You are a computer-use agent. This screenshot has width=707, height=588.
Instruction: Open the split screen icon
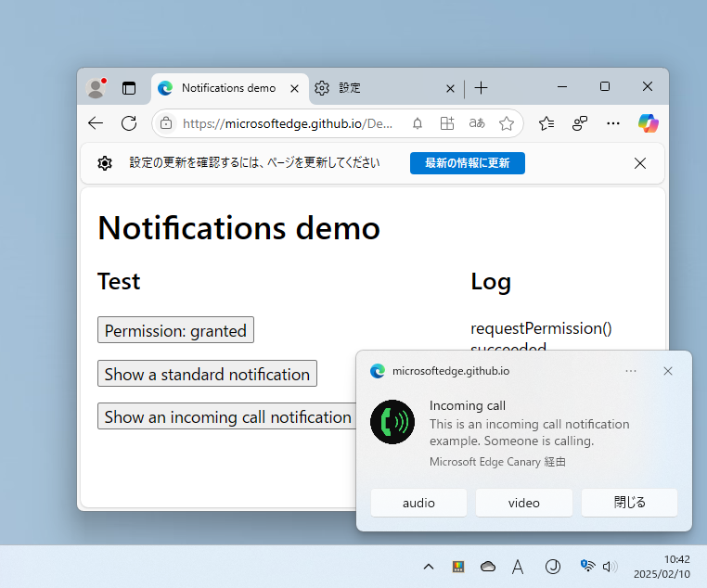click(x=447, y=123)
